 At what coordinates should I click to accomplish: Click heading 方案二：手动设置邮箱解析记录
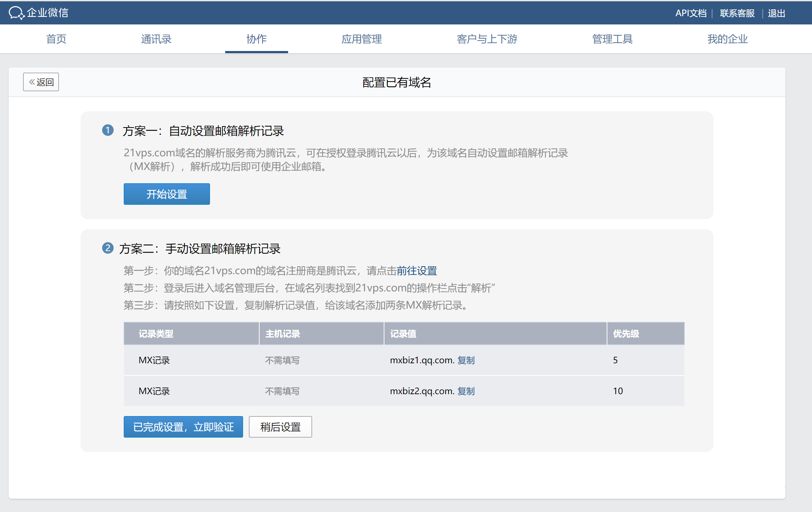click(200, 249)
